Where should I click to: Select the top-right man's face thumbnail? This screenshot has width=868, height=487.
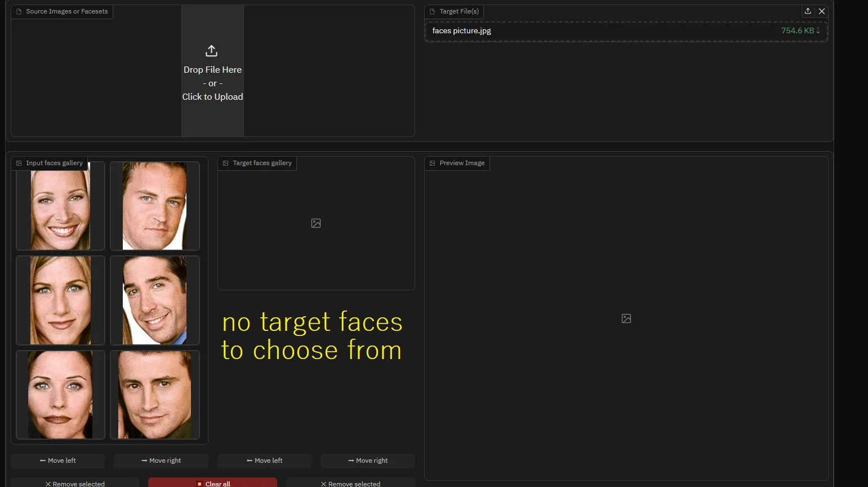click(155, 206)
